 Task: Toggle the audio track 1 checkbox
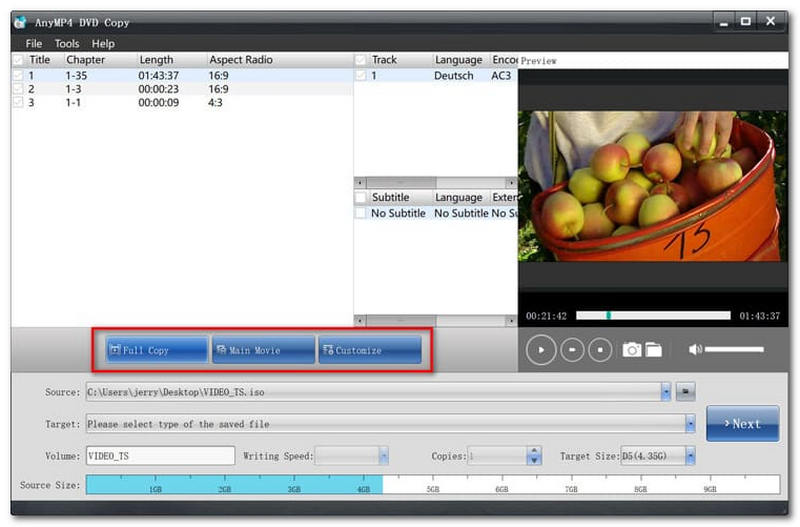361,75
